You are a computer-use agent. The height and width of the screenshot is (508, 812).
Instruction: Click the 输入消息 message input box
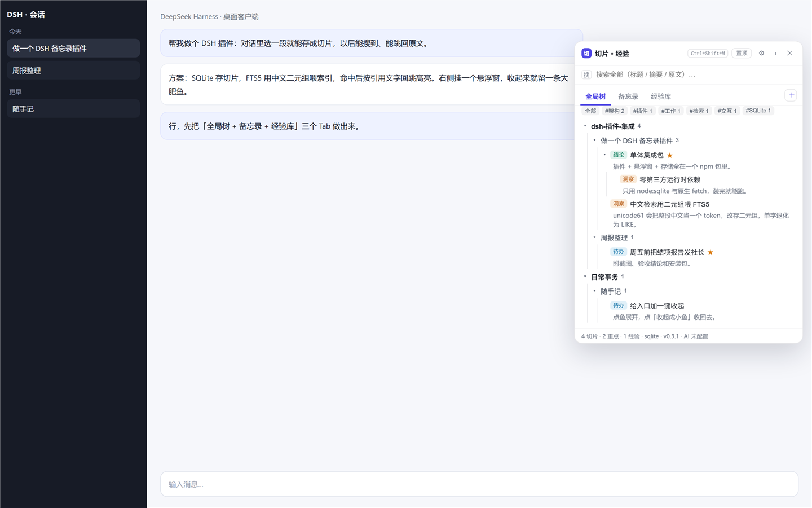(x=479, y=484)
